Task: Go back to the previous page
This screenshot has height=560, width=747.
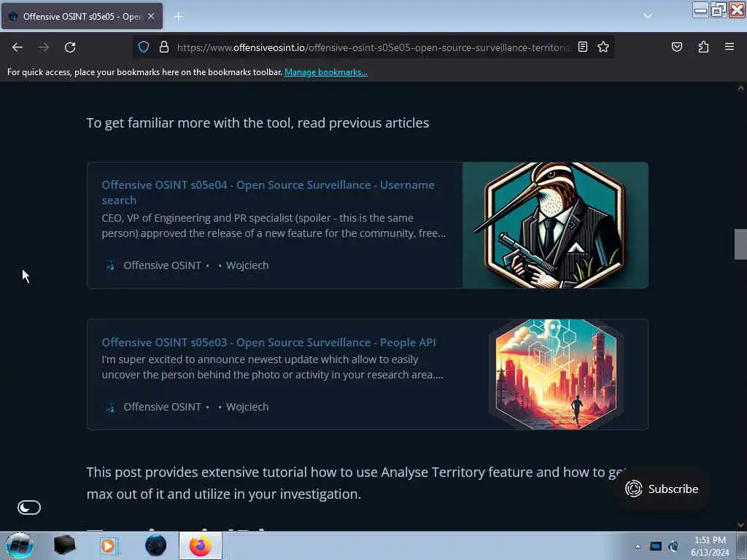Action: click(x=18, y=47)
